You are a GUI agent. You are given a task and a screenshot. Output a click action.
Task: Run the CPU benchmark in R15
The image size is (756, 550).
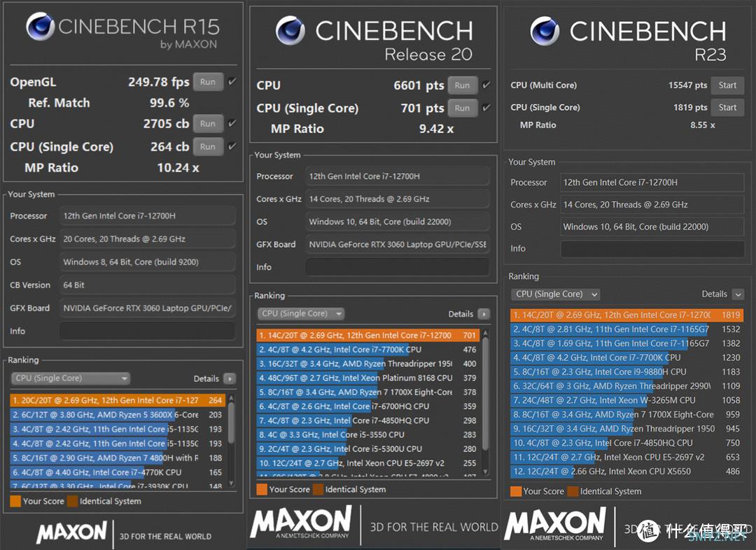[208, 123]
